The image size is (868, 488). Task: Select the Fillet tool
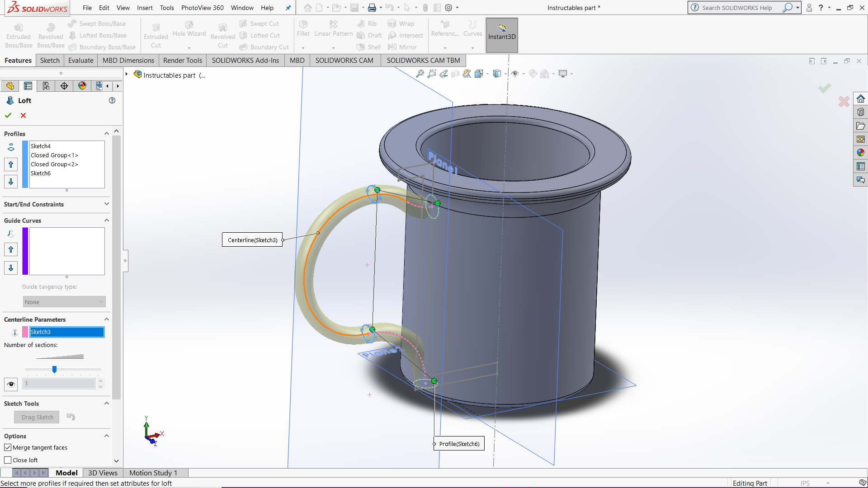point(303,29)
